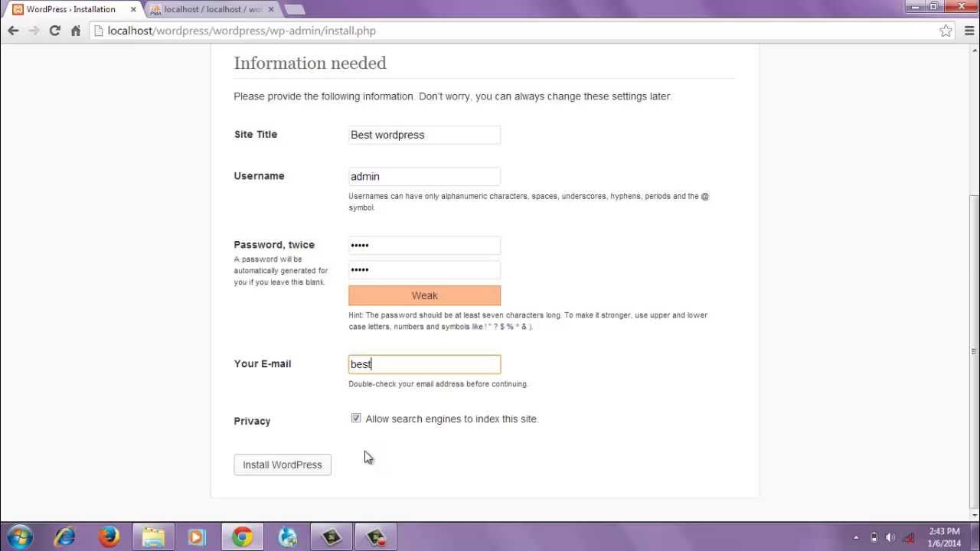Screen dimensions: 980x551
Task: Click the Install WordPress button
Action: point(283,465)
